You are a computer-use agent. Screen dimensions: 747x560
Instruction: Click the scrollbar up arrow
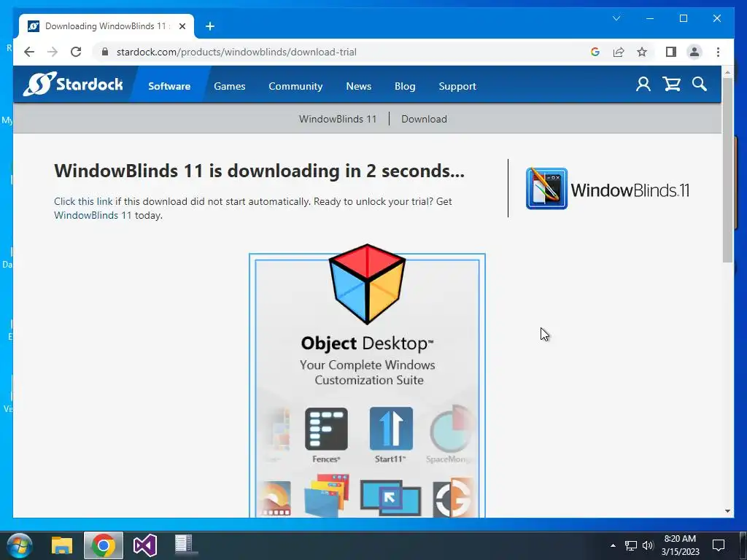pyautogui.click(x=727, y=72)
